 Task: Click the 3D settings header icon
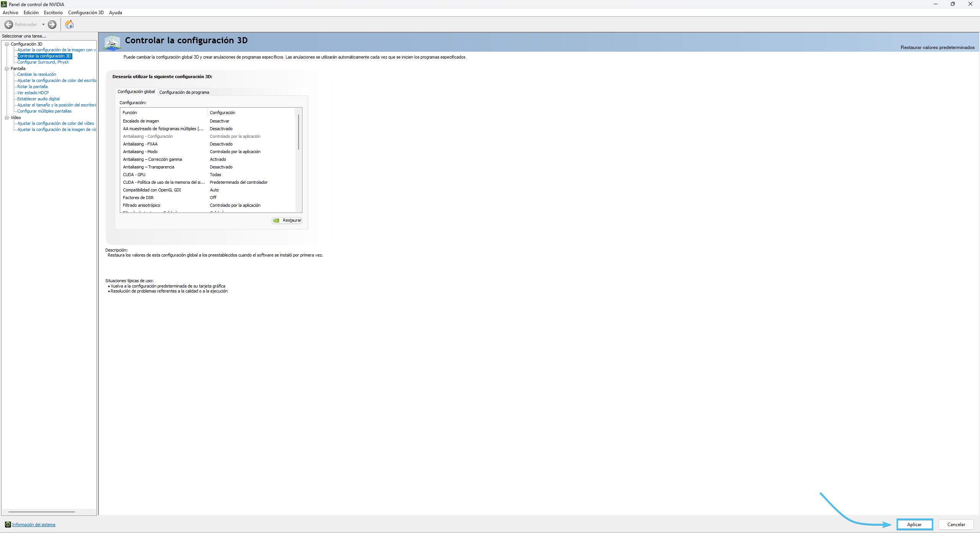pyautogui.click(x=112, y=42)
